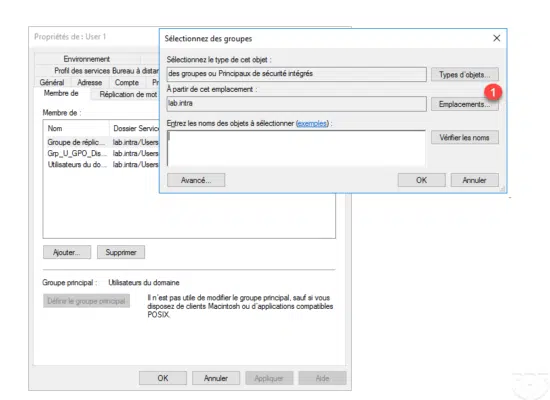This screenshot has width=550, height=400.
Task: Click the Aide button
Action: [322, 378]
